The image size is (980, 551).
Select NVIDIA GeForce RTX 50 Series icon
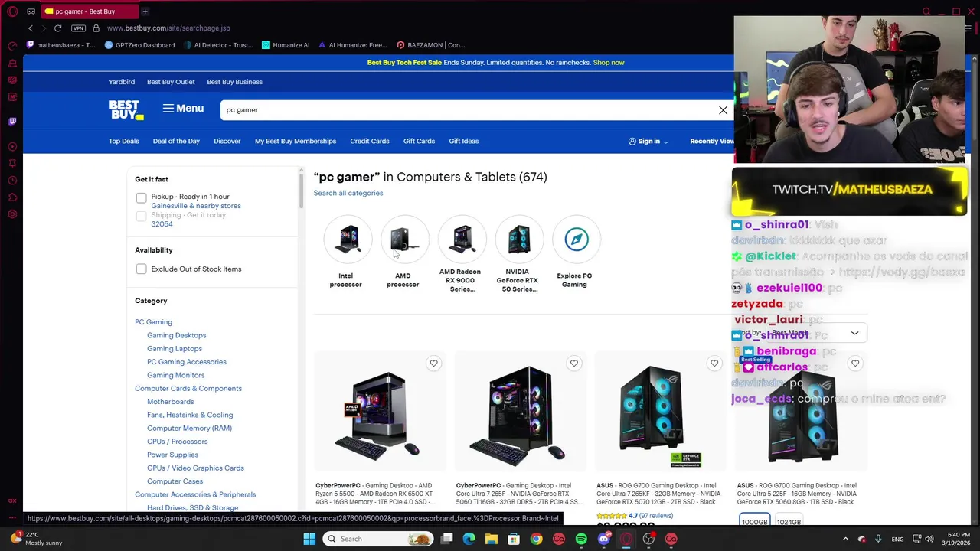coord(519,240)
